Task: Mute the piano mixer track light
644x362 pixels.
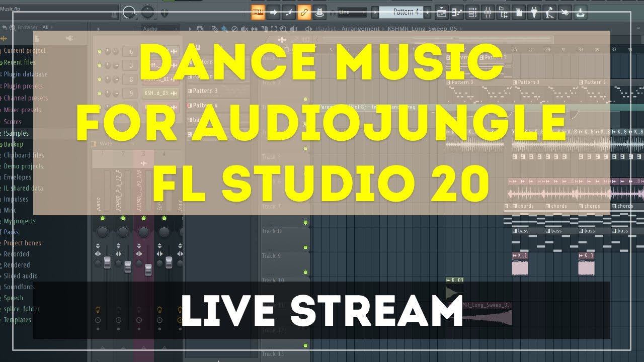Action: 103,218
